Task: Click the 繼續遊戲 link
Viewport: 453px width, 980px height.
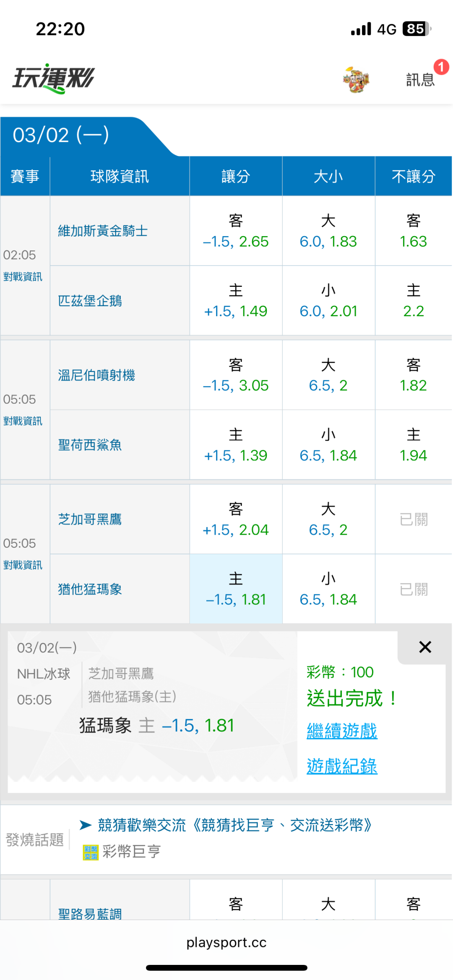Action: (x=342, y=731)
